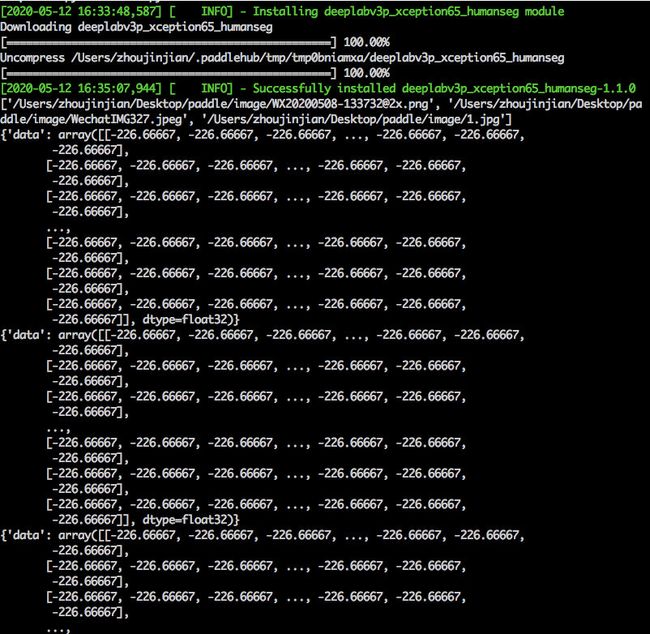650x634 pixels.
Task: Click the second "{'data': array" output line
Action: pos(263,335)
